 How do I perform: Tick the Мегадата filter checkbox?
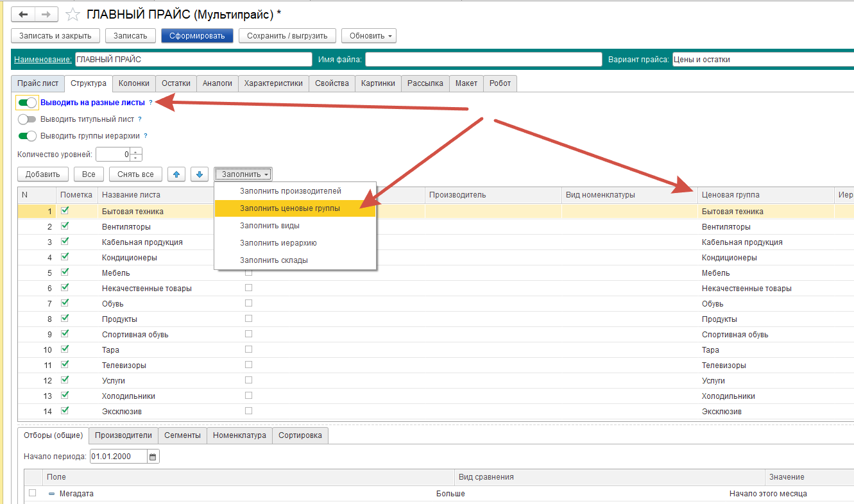[32, 492]
